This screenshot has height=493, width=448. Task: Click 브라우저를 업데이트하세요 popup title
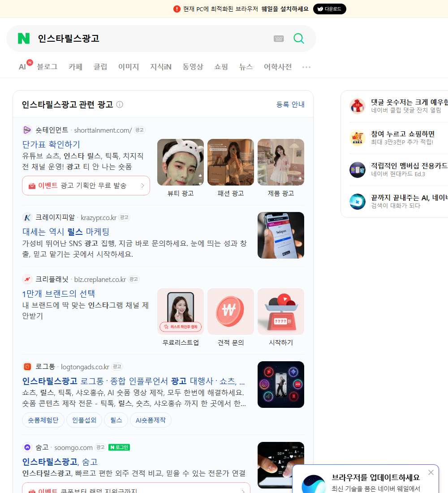[376, 477]
